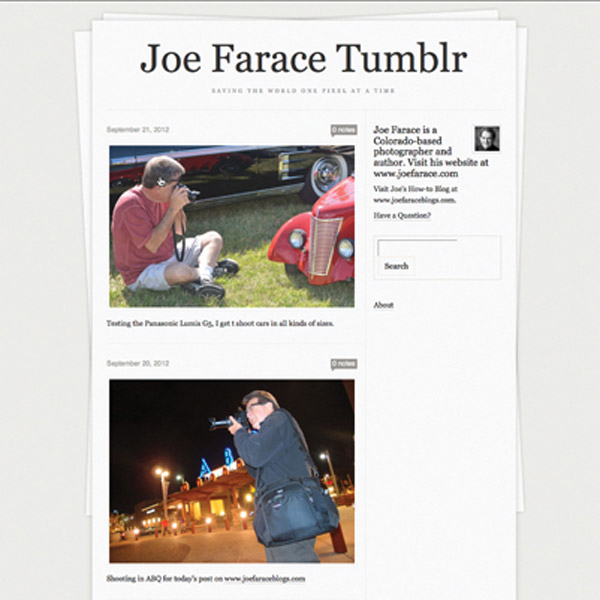Click Joe Farace's portrait avatar
Image resolution: width=600 pixels, height=600 pixels.
[487, 139]
